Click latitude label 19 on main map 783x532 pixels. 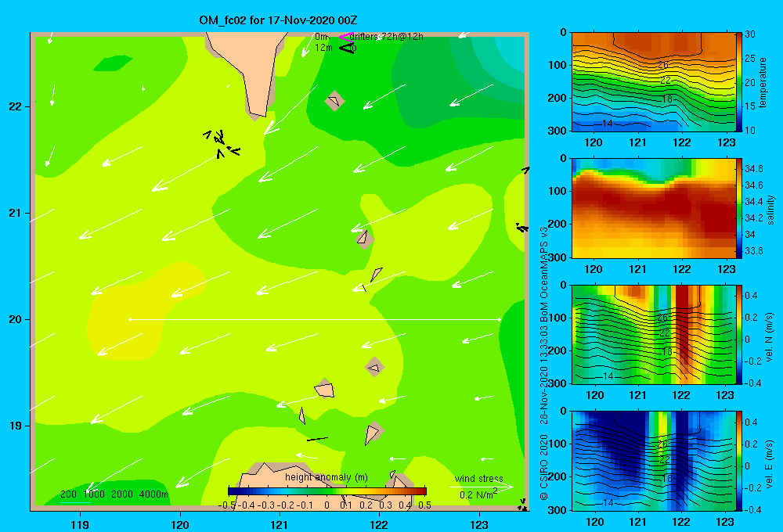click(16, 426)
